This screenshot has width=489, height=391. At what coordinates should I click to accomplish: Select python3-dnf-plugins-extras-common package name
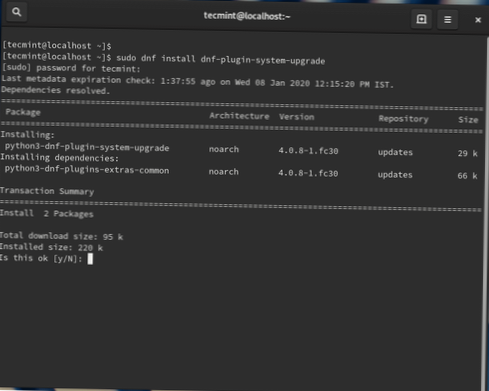(x=87, y=170)
